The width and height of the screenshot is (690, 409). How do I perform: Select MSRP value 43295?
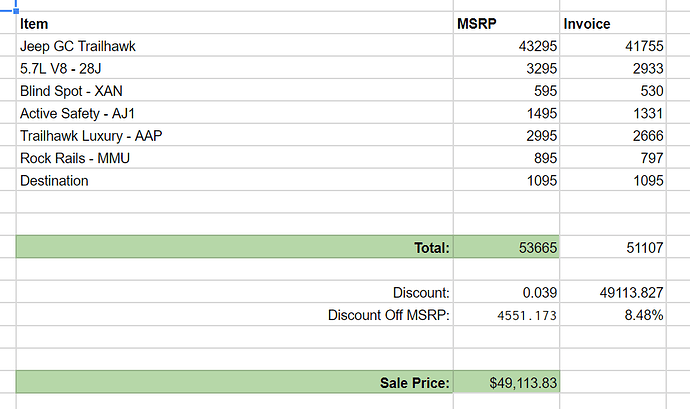(506, 45)
